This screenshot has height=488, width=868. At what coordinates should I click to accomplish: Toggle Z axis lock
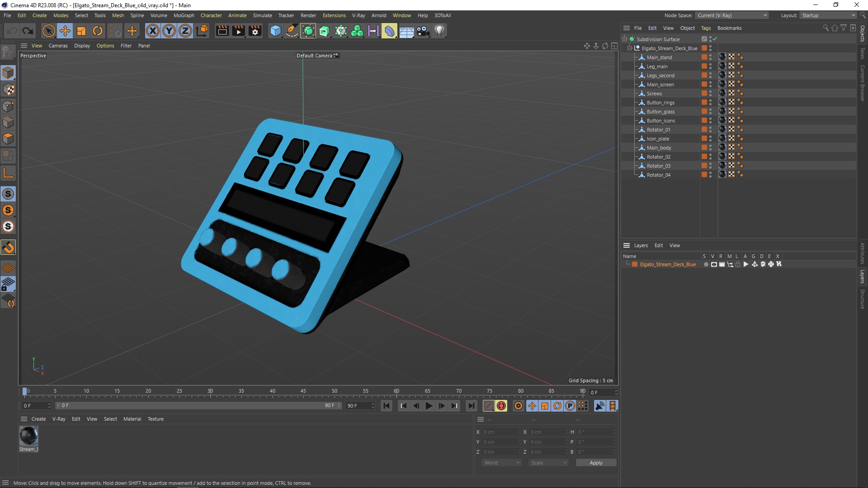(185, 31)
